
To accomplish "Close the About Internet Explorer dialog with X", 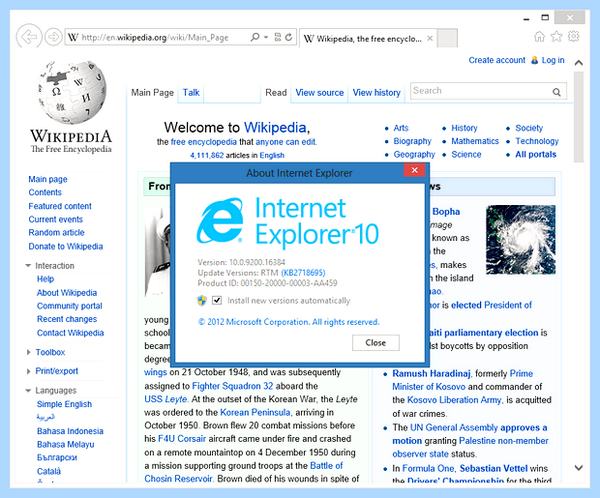I will click(414, 170).
